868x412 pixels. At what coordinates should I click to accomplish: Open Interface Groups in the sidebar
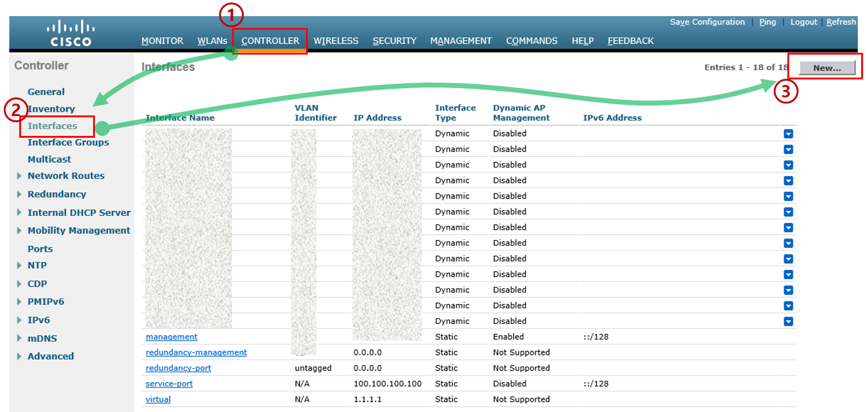[68, 143]
